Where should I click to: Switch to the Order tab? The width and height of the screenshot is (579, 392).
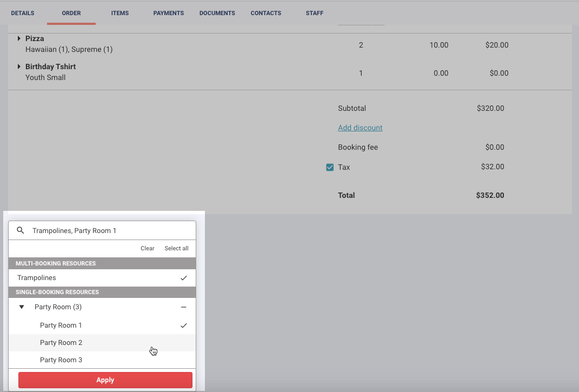(x=71, y=13)
